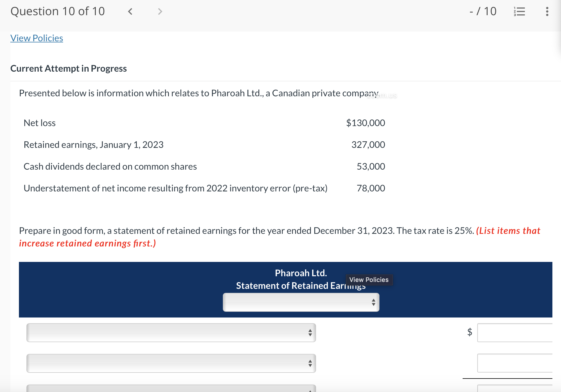Open the View Policies link

(36, 38)
